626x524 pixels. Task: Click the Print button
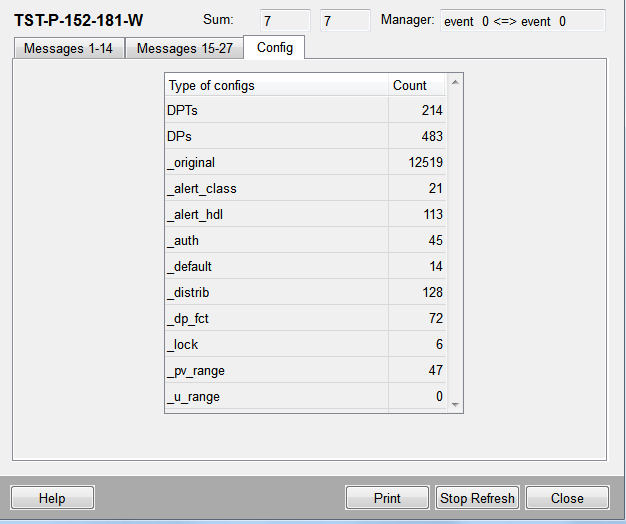[x=387, y=498]
